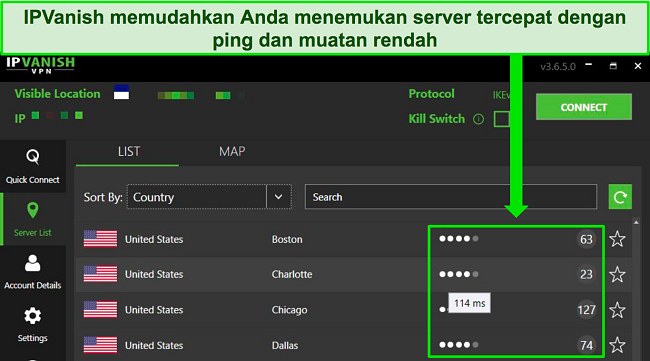Click United States in the Chicago row
Image resolution: width=650 pixels, height=361 pixels.
click(154, 310)
